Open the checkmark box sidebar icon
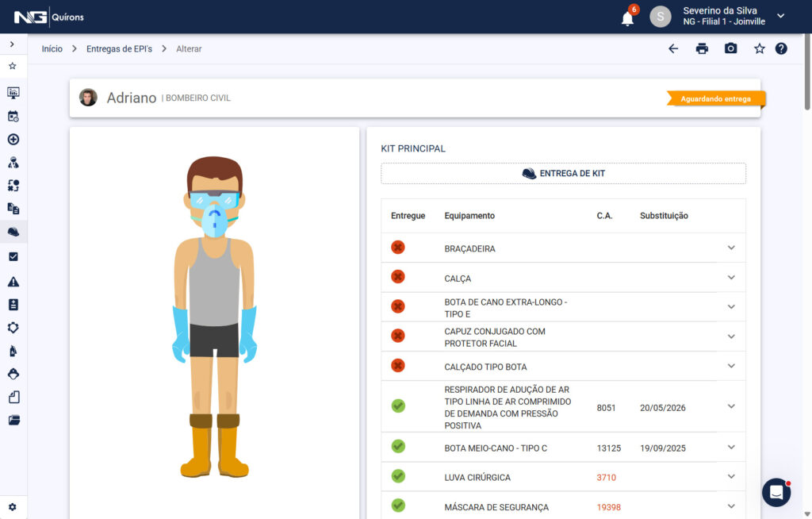 [x=13, y=256]
